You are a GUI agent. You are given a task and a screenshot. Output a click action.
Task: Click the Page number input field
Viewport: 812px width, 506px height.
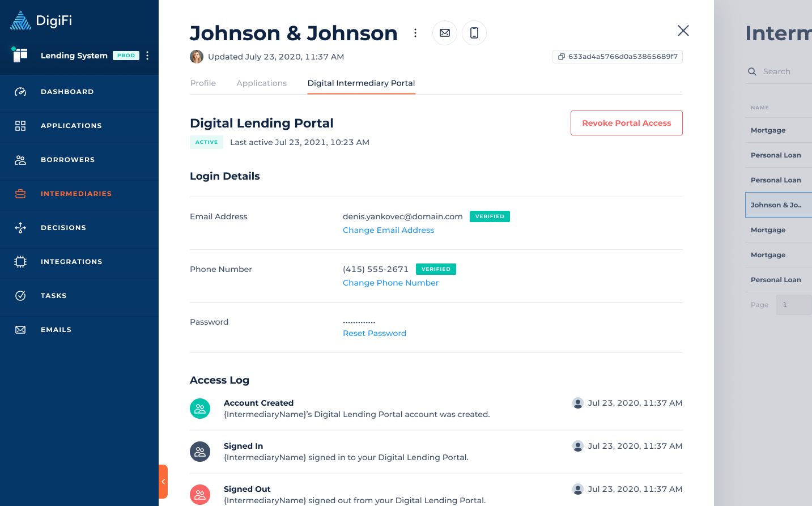[x=794, y=305]
